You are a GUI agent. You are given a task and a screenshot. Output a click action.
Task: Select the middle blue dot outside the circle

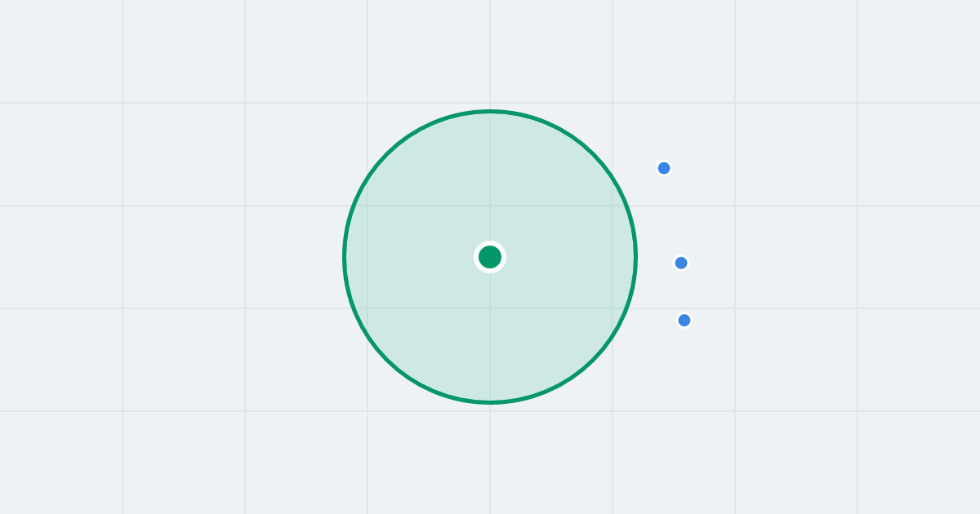click(x=681, y=263)
